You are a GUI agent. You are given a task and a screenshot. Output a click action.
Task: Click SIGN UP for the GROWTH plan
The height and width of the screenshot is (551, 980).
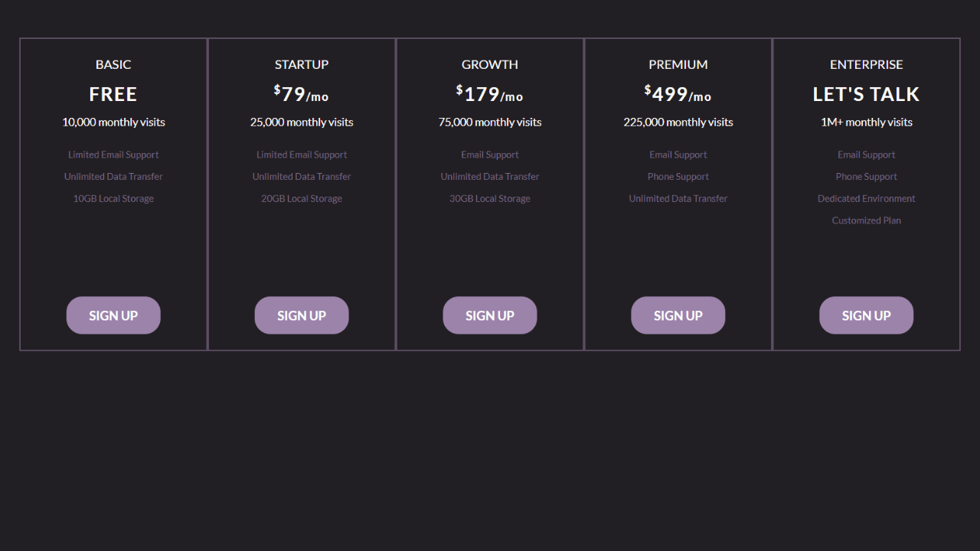pos(490,315)
